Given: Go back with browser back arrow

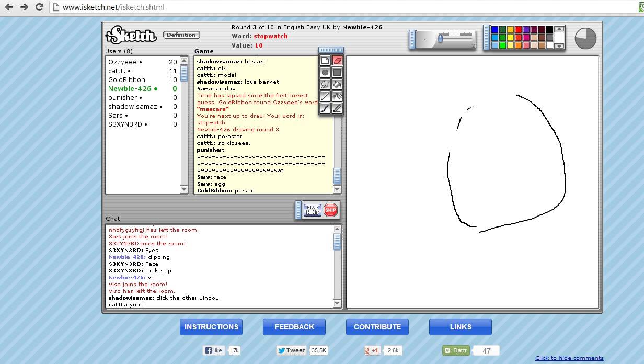Looking at the screenshot, I should click(9, 7).
